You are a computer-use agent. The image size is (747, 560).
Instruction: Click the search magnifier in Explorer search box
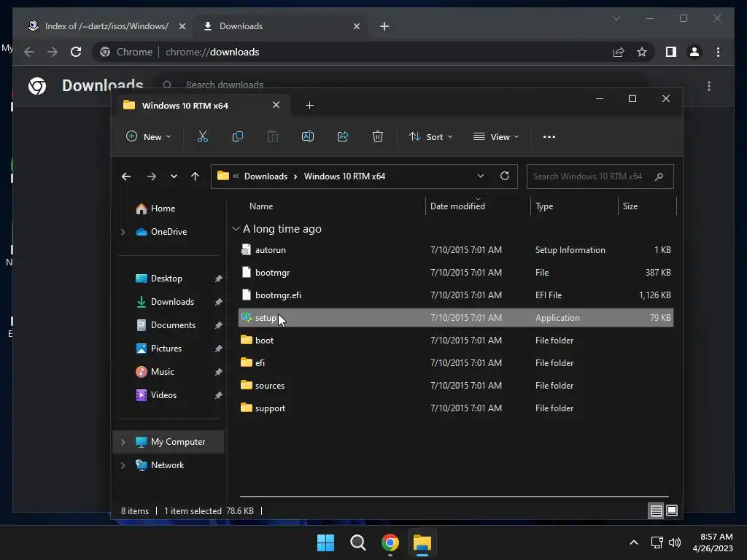(659, 176)
